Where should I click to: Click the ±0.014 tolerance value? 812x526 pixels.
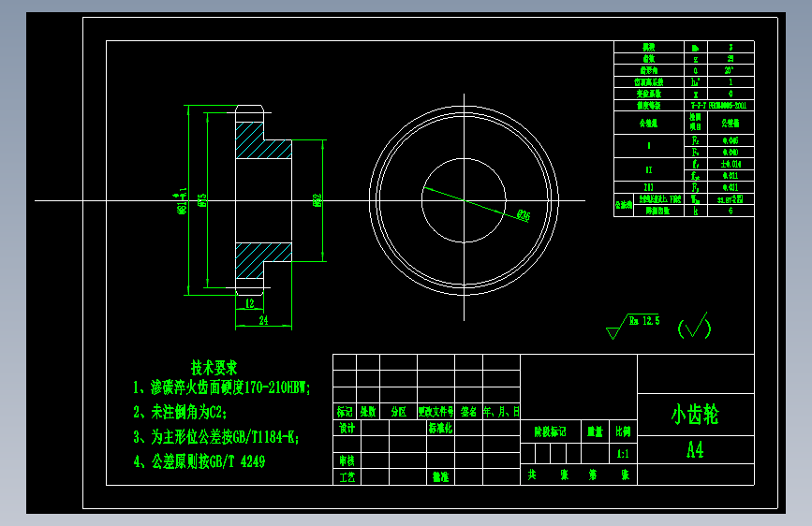pyautogui.click(x=731, y=164)
